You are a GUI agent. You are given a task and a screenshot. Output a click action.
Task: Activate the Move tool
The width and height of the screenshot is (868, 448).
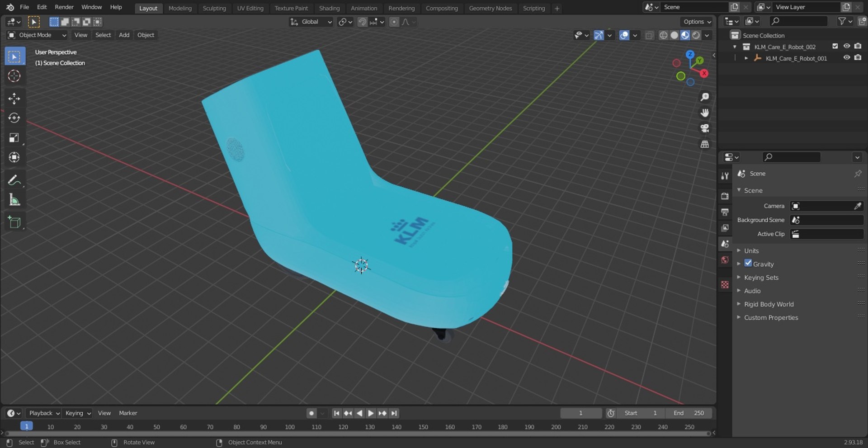[x=14, y=99]
